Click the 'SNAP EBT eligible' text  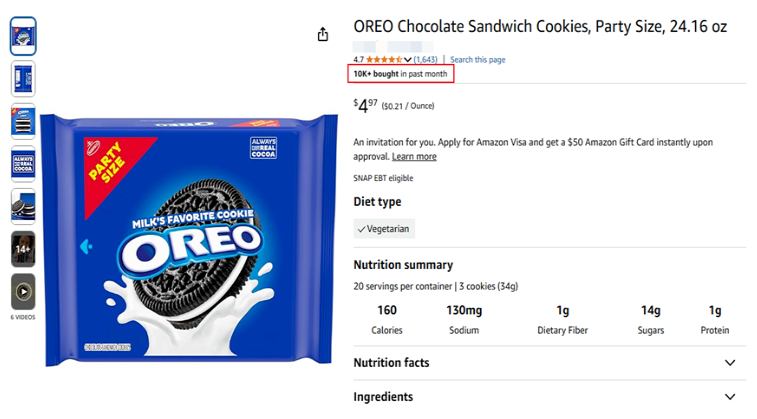(x=383, y=179)
